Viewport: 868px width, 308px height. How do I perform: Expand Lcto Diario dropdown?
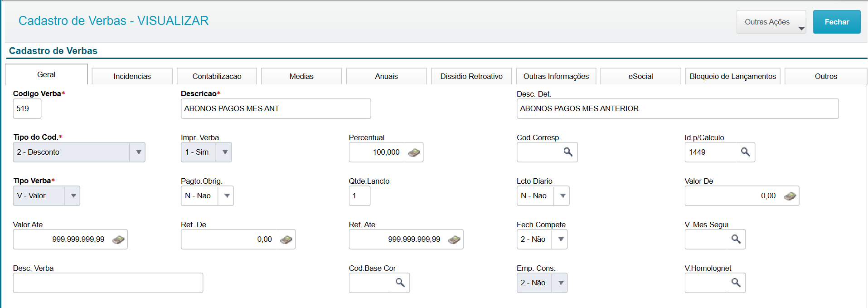[562, 196]
